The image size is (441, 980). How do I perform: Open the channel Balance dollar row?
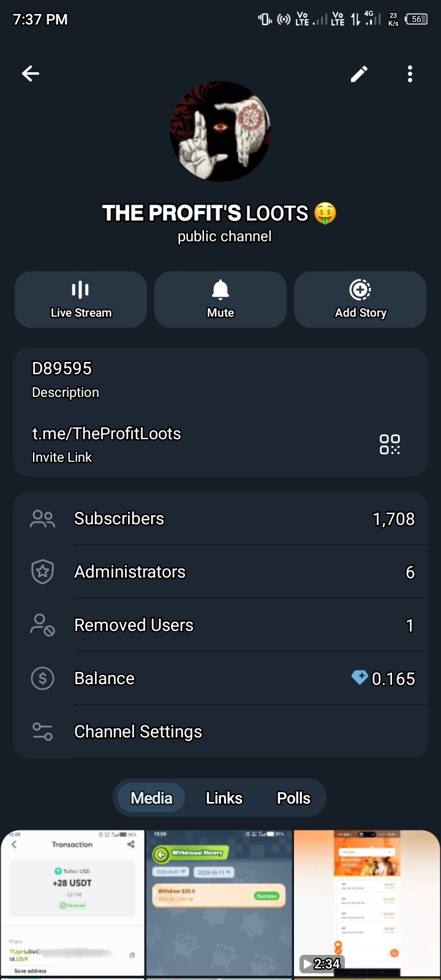(x=221, y=679)
